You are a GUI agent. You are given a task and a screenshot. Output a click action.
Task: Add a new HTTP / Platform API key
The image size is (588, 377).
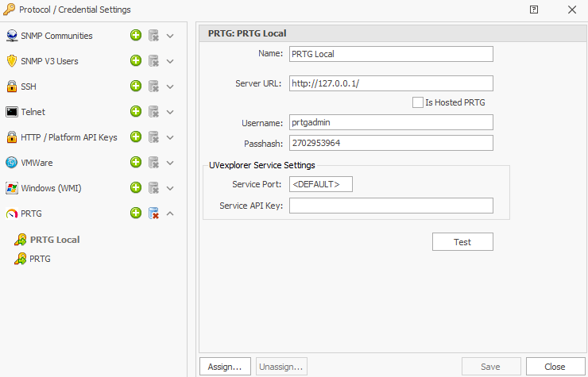136,137
